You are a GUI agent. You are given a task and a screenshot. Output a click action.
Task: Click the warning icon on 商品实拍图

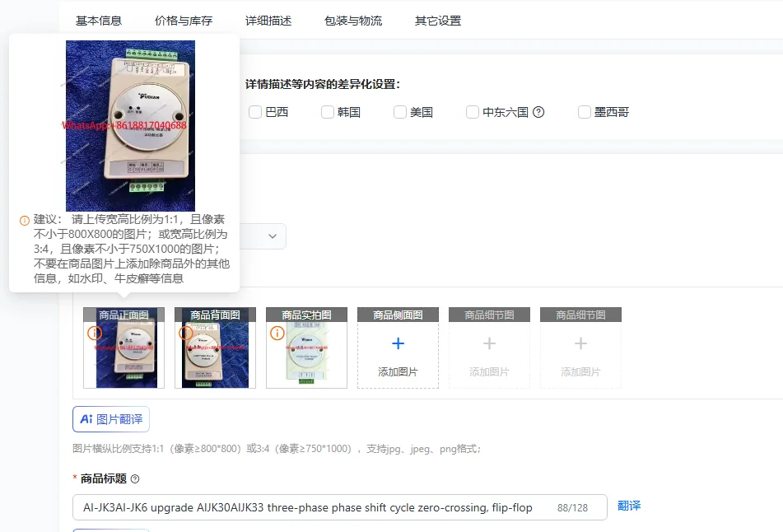click(277, 333)
